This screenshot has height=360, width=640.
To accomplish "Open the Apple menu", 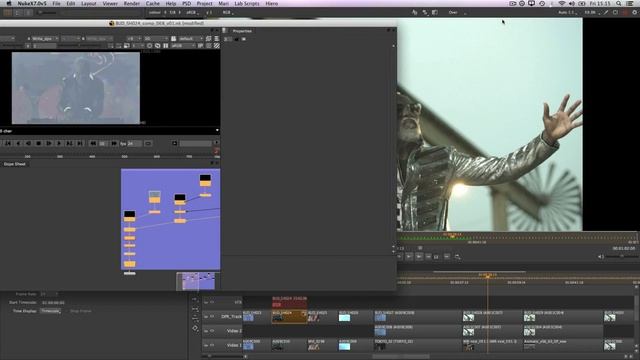I will (9, 3).
